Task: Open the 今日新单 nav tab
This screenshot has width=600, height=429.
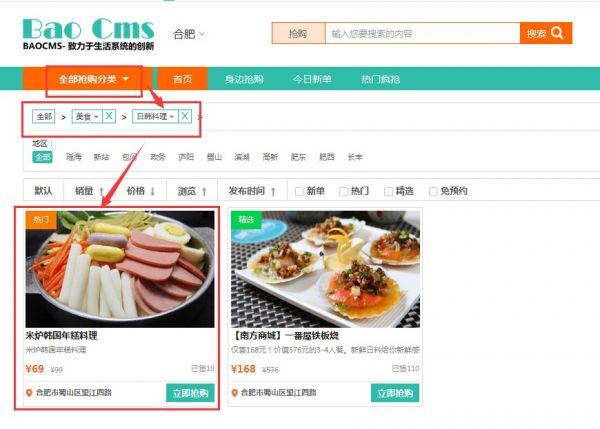Action: click(312, 79)
